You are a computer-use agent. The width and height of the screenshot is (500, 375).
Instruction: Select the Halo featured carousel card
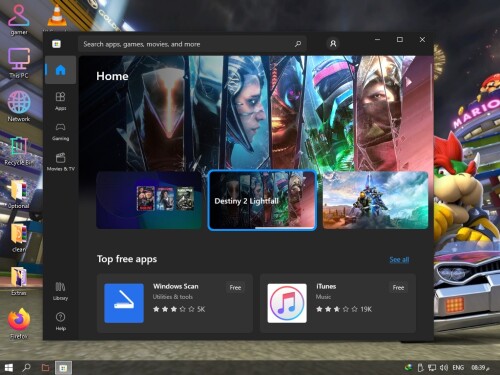(375, 200)
